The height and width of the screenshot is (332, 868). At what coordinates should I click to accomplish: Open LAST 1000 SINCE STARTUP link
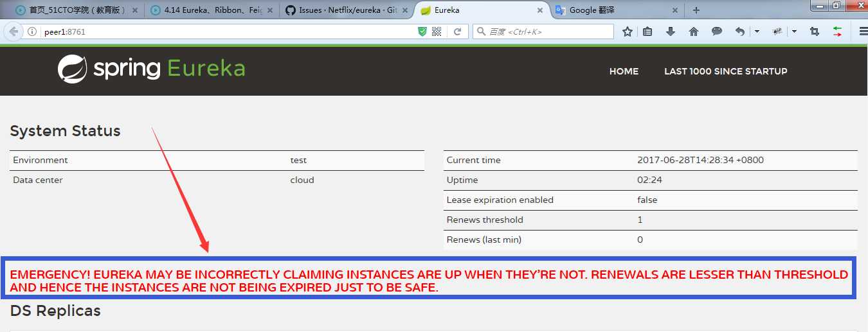pyautogui.click(x=725, y=71)
